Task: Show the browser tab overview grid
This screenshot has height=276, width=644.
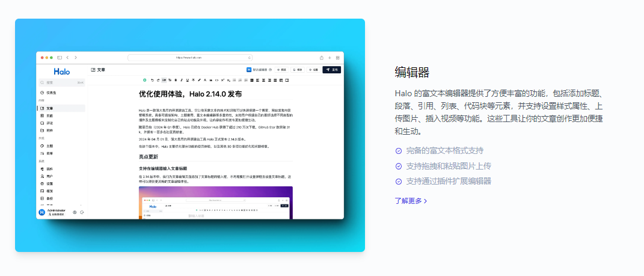Action: [x=337, y=58]
